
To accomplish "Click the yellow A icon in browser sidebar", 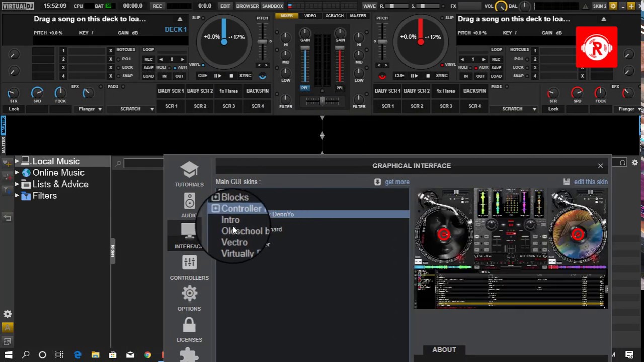I will click(8, 328).
